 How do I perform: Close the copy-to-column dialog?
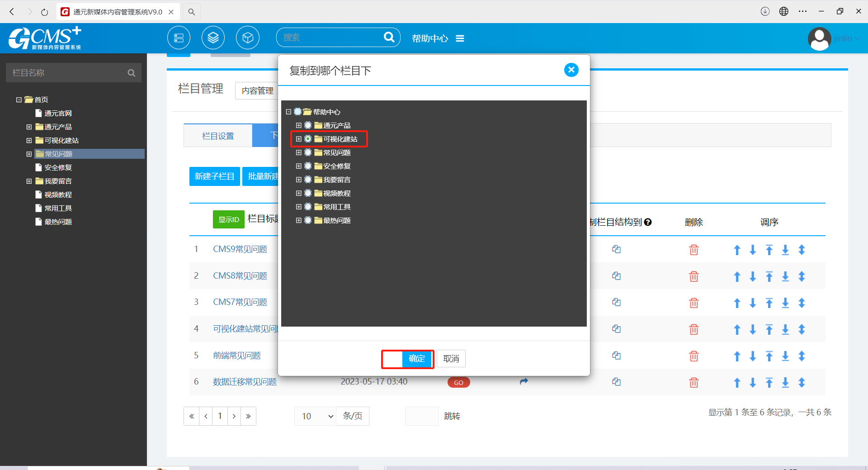(x=571, y=70)
